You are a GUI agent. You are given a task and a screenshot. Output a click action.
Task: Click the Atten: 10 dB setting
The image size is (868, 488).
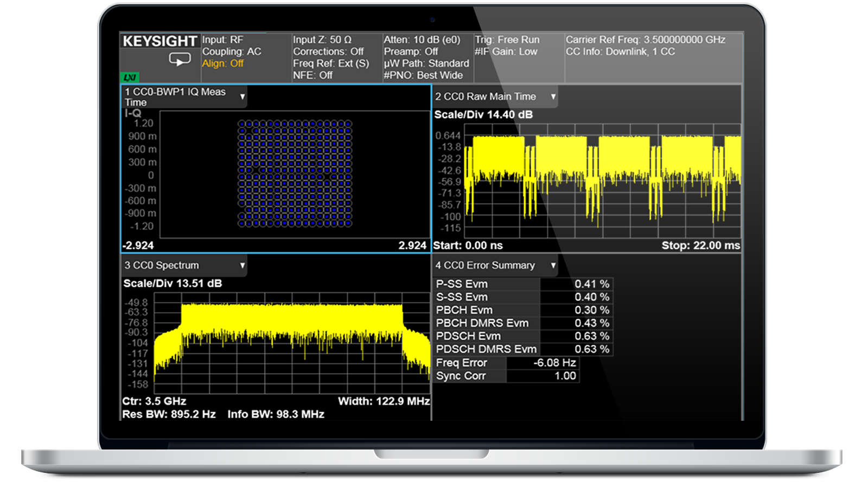pos(422,40)
